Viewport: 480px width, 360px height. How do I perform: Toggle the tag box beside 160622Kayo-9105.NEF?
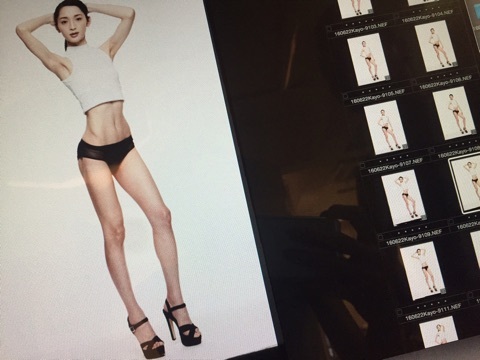(345, 96)
